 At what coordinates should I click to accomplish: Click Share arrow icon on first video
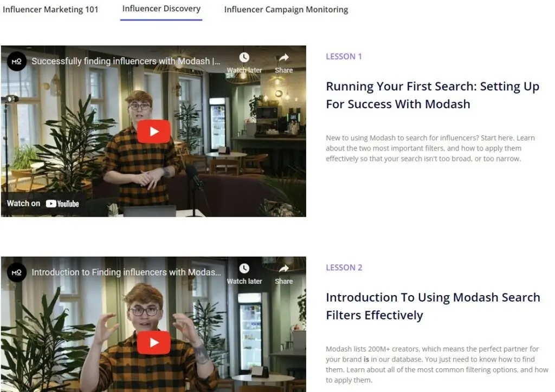(x=284, y=57)
